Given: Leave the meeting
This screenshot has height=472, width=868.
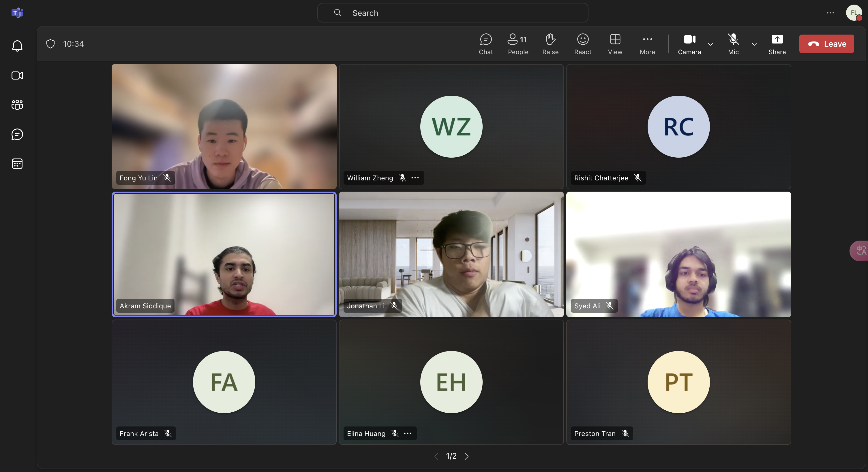Looking at the screenshot, I should click(826, 44).
